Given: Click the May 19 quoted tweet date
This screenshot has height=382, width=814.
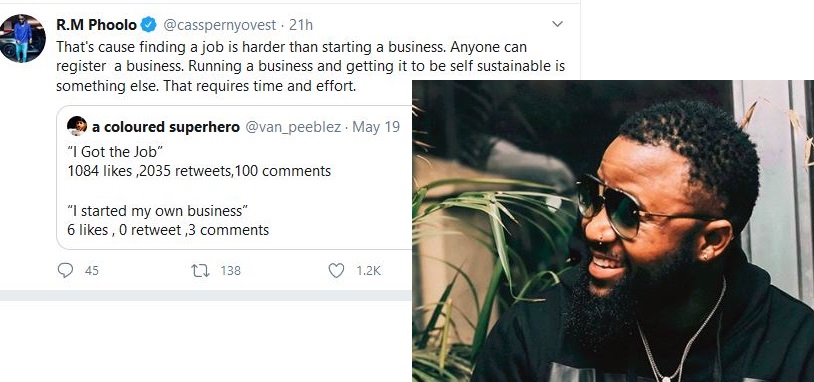Looking at the screenshot, I should 376,127.
